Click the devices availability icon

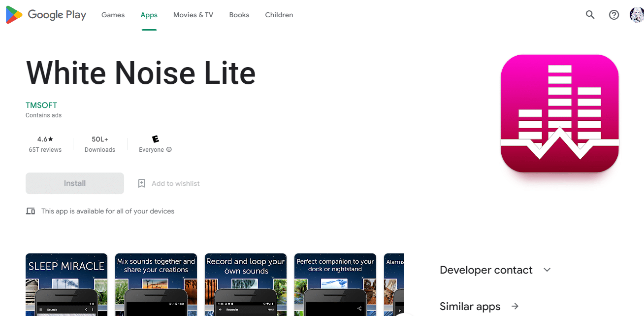click(31, 211)
